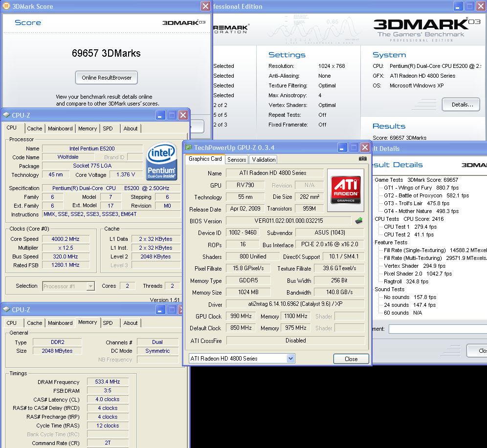
Task: Open Mainboard tab in lower CPU-Z window
Action: [60, 323]
